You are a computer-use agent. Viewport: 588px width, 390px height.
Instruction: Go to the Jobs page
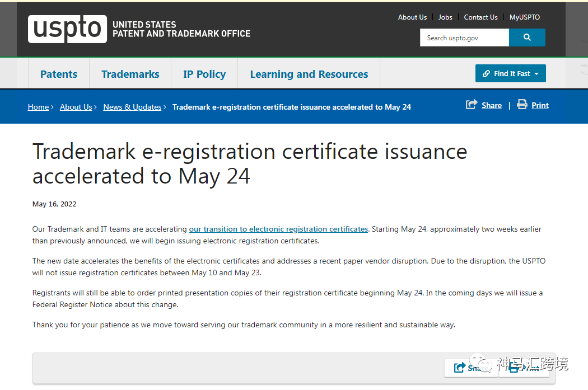point(445,17)
